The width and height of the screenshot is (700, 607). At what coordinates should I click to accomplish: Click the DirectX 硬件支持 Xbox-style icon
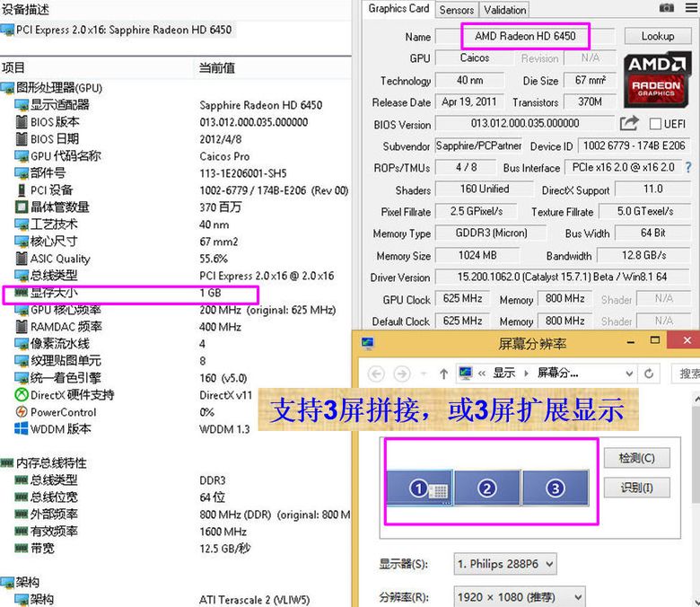[x=22, y=395]
